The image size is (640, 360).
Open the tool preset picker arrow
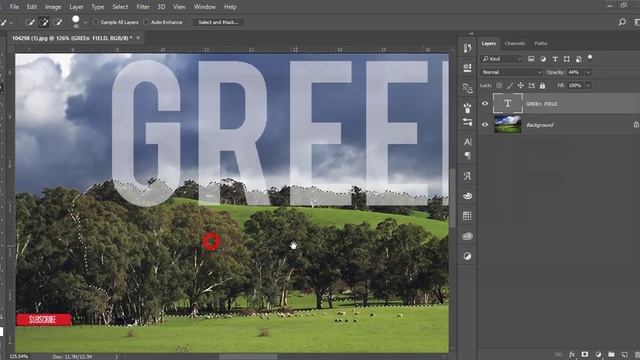pyautogui.click(x=11, y=22)
